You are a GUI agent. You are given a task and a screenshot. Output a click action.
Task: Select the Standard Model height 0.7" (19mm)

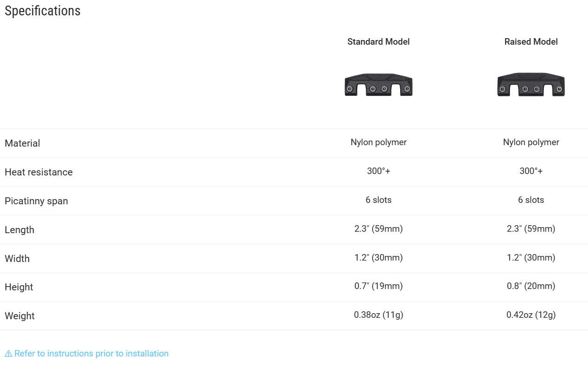coord(378,286)
